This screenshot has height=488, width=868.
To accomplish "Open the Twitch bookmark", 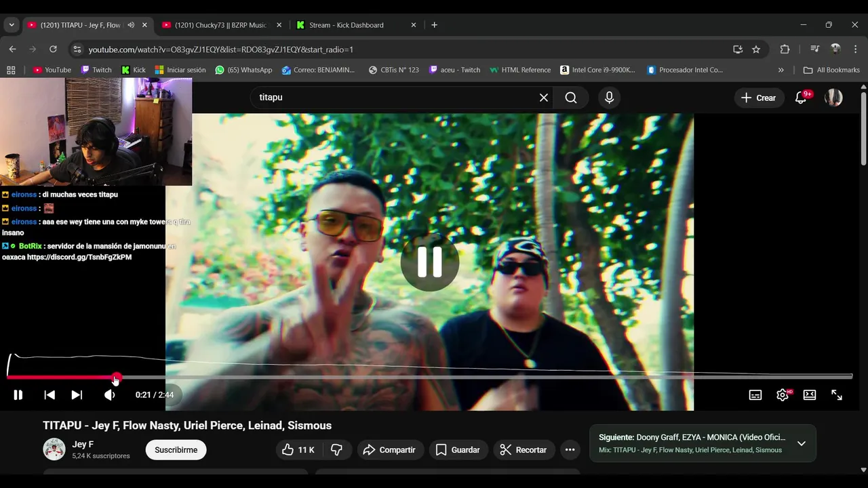I will tap(96, 70).
